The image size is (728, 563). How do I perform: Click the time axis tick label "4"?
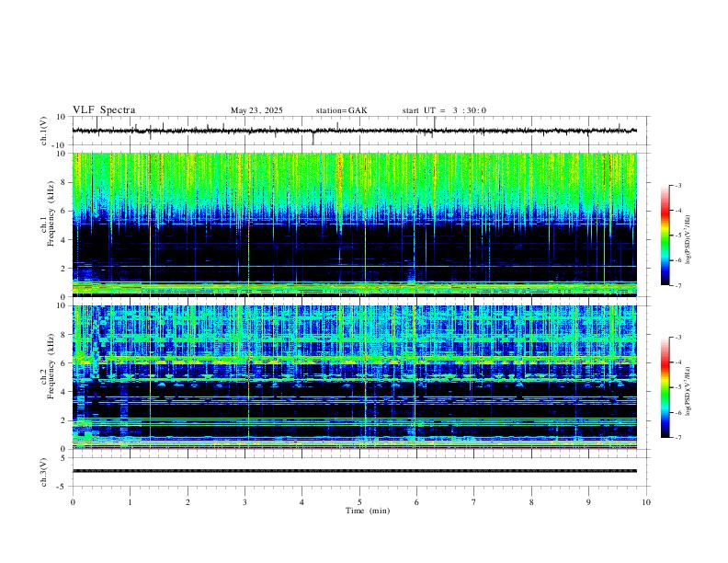(x=301, y=502)
